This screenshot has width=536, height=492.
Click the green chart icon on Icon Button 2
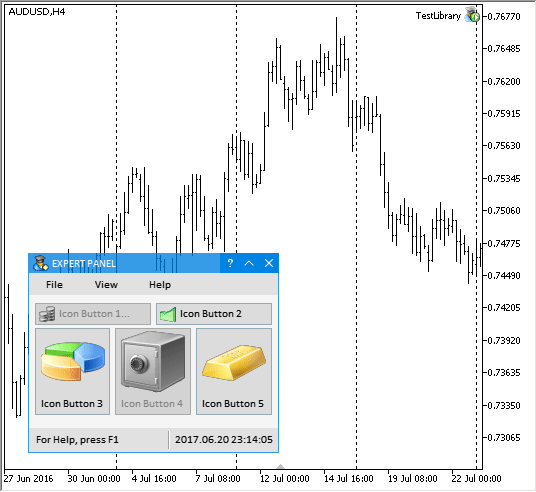point(168,314)
